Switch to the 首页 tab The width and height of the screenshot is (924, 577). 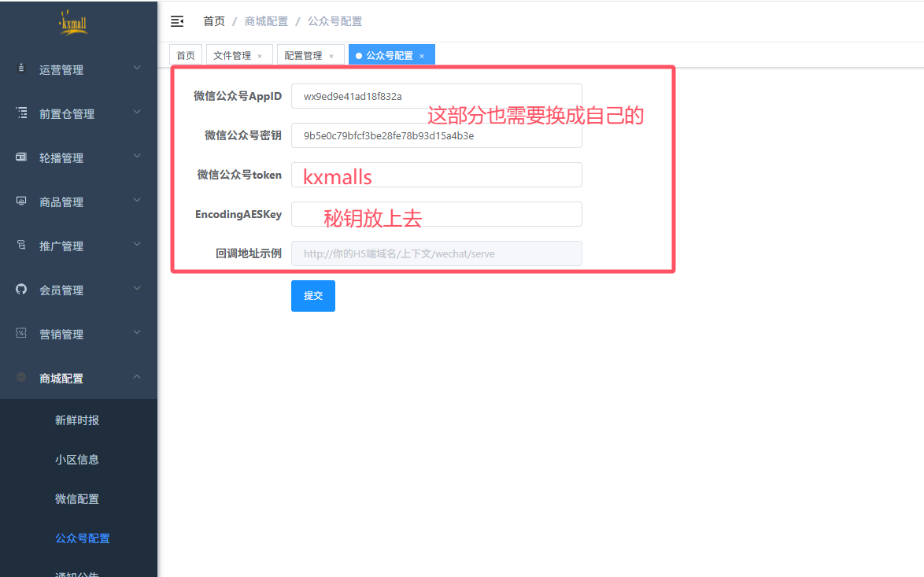coord(186,55)
